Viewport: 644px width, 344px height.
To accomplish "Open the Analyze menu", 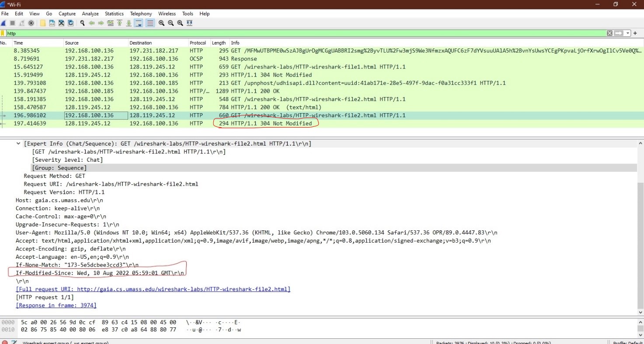I will pyautogui.click(x=90, y=14).
